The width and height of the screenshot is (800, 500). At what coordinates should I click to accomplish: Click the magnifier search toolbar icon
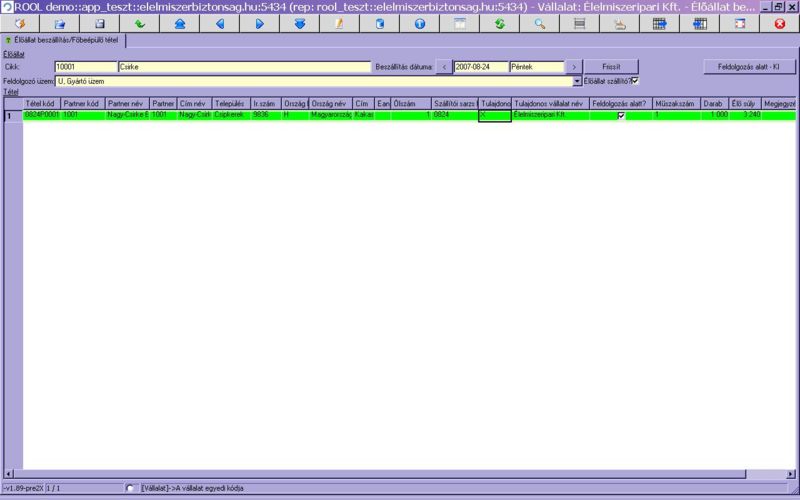point(539,23)
